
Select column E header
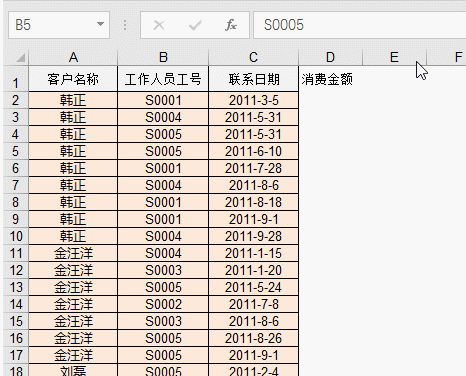[394, 57]
